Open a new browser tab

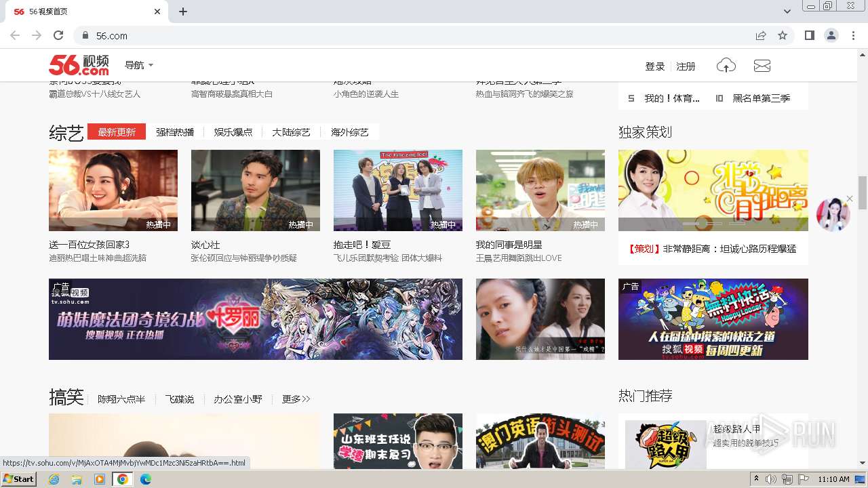click(x=183, y=12)
